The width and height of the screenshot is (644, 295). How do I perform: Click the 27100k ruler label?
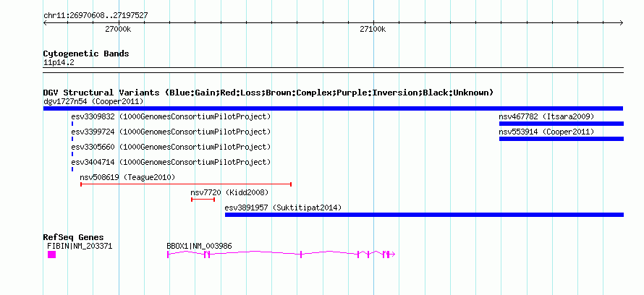point(373,29)
